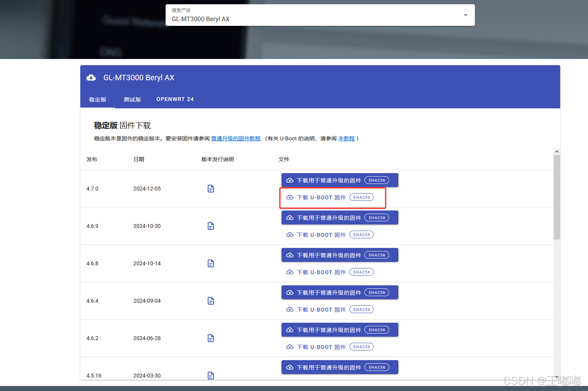Select version text 4.5.16

[94, 376]
